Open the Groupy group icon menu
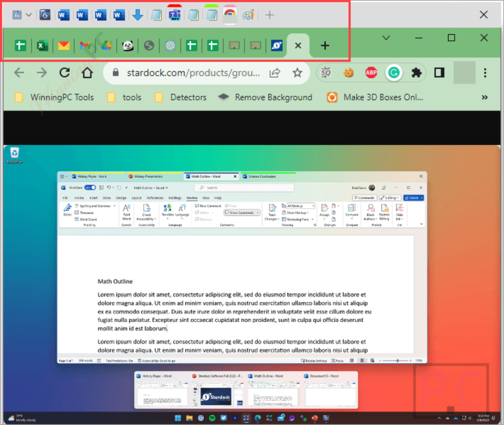Image resolution: width=504 pixels, height=425 pixels. 17,15
